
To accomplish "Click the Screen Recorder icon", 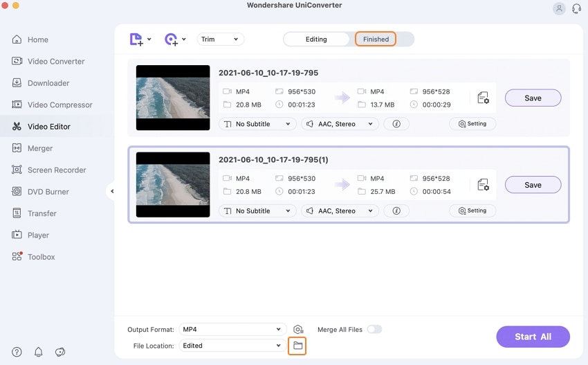I will coord(17,170).
